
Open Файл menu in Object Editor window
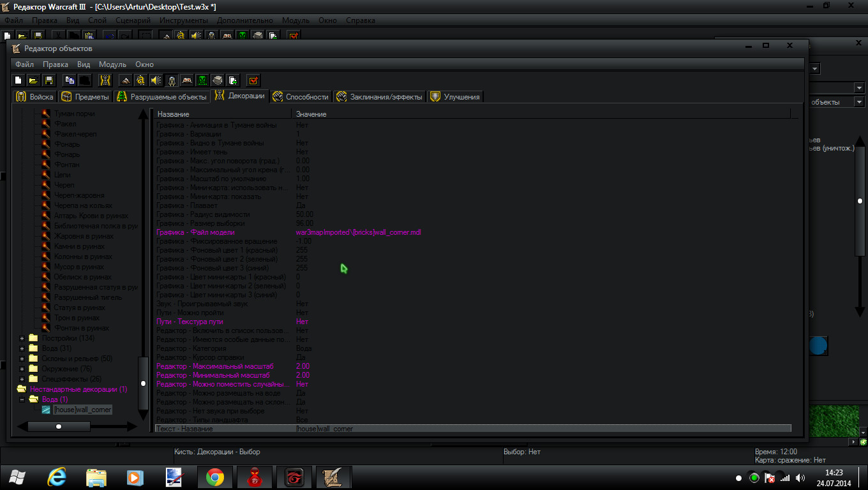coord(25,64)
